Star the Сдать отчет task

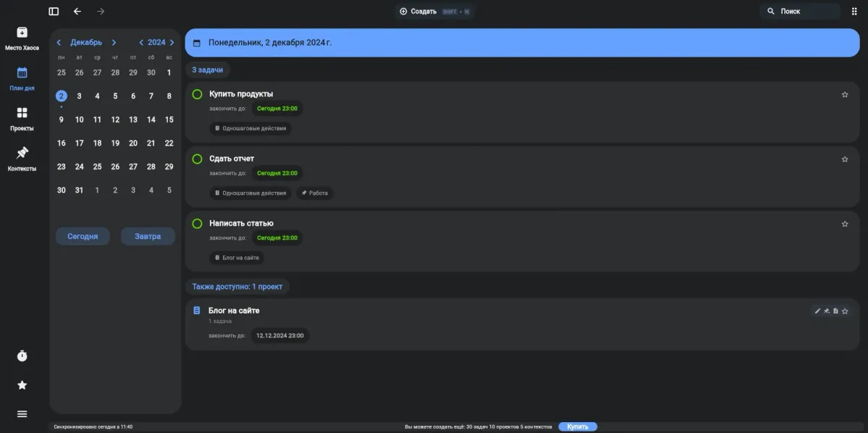(x=845, y=159)
